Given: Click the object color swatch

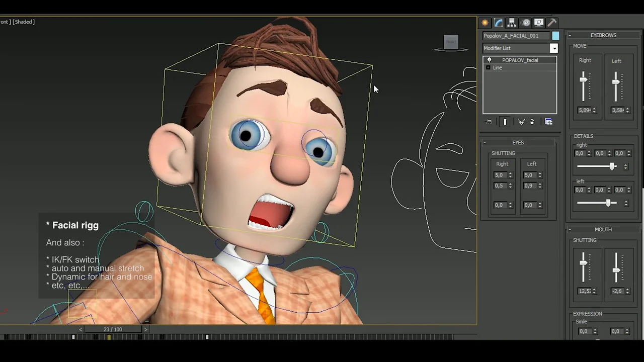Looking at the screenshot, I should coord(555,36).
